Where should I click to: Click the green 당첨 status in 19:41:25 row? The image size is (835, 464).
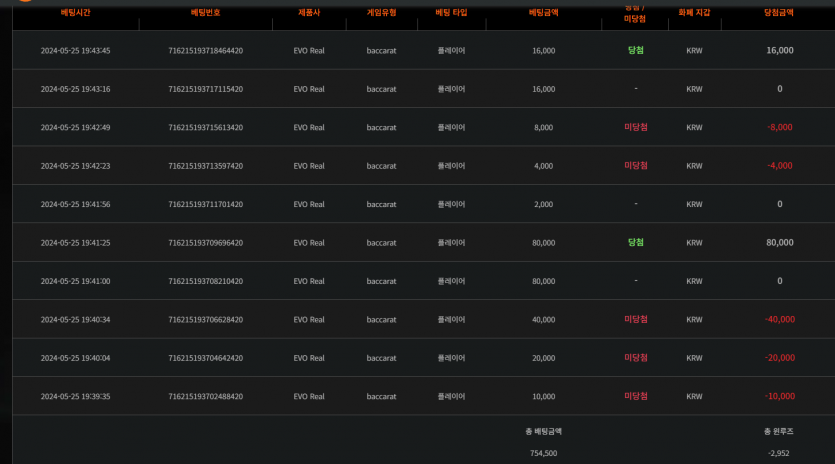click(x=635, y=242)
